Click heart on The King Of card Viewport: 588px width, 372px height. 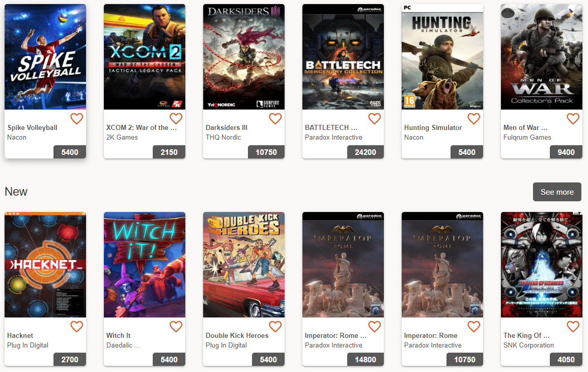573,327
